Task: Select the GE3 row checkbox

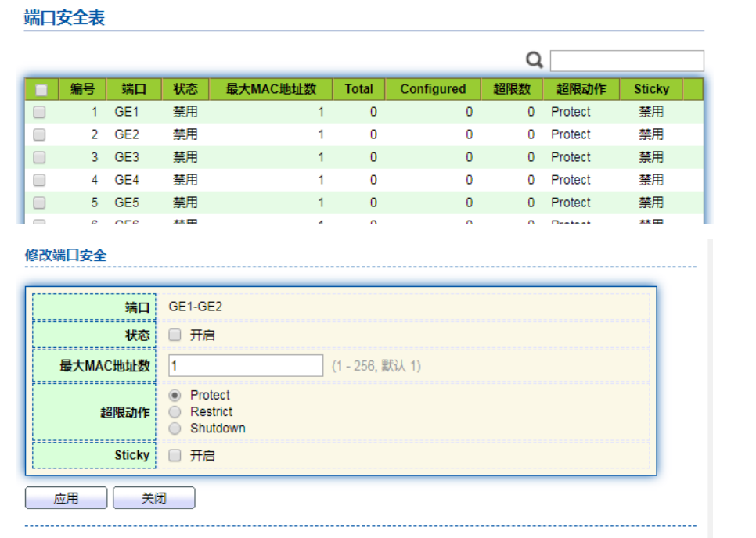Action: click(x=40, y=157)
